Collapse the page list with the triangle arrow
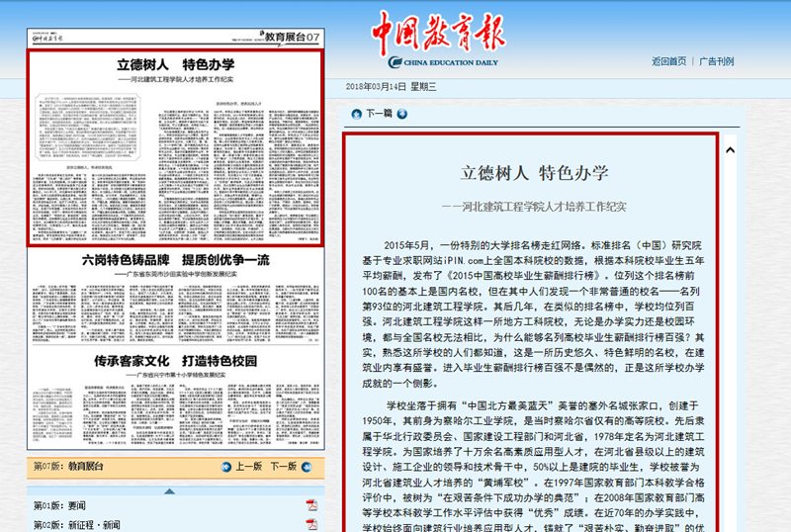 click(x=169, y=490)
